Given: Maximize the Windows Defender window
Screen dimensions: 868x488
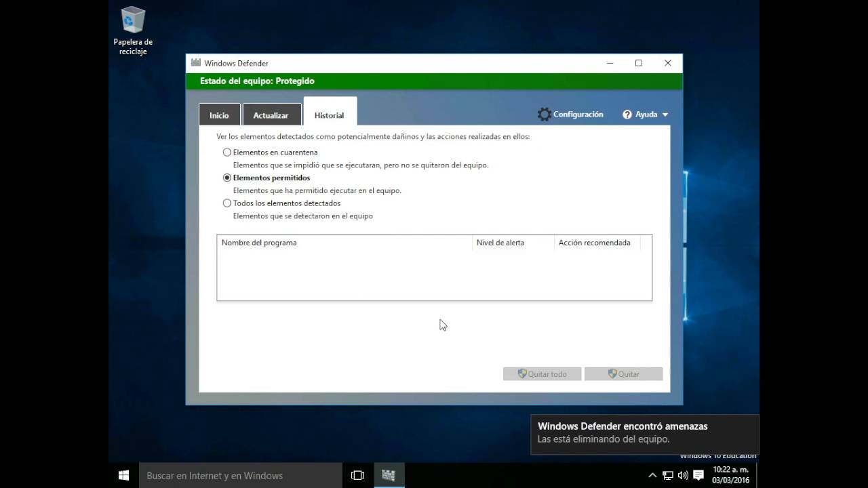Looking at the screenshot, I should click(639, 63).
